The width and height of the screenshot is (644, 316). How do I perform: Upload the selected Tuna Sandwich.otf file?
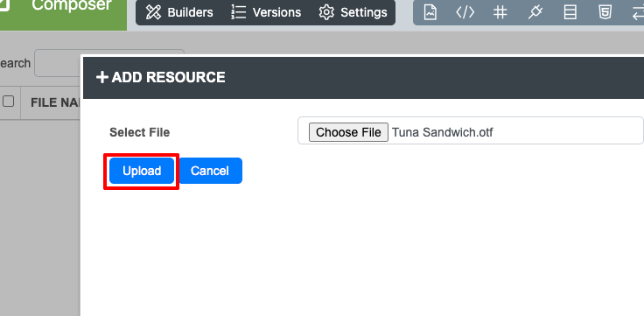142,171
